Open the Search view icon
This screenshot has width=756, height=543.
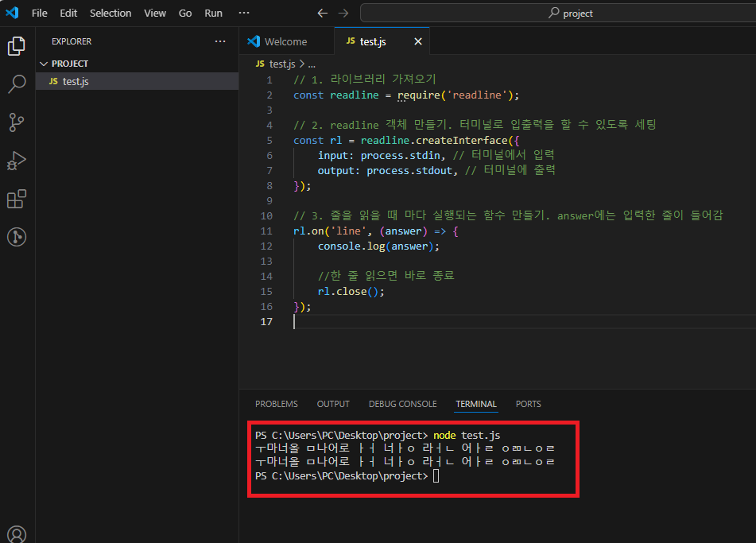(x=17, y=84)
